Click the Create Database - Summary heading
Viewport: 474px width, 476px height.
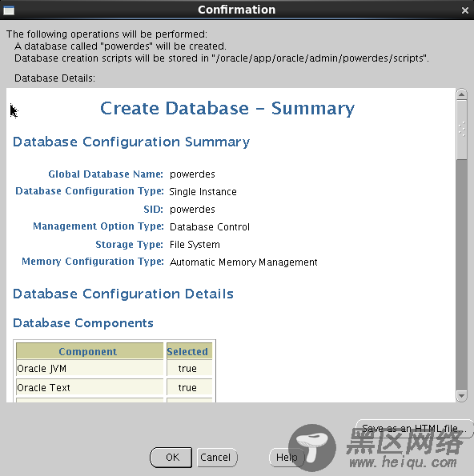pos(227,108)
